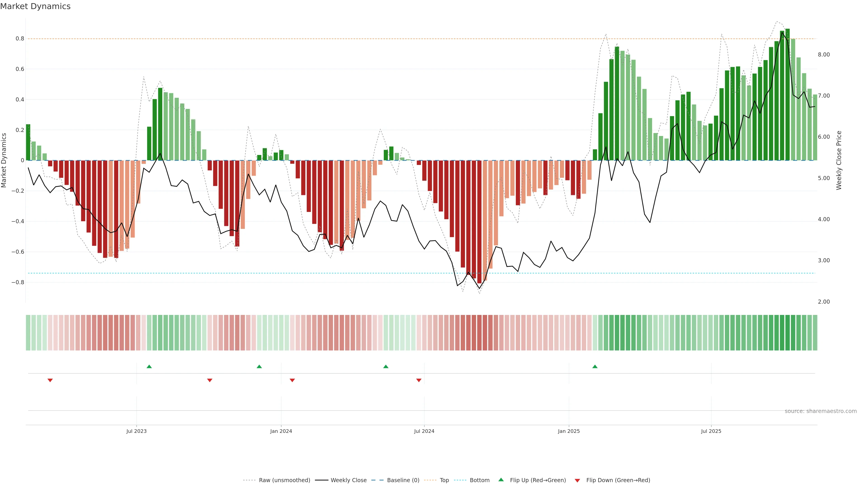Click the Weekly Close Price axis title
Viewport: 868px width, 488px height.
(839, 160)
